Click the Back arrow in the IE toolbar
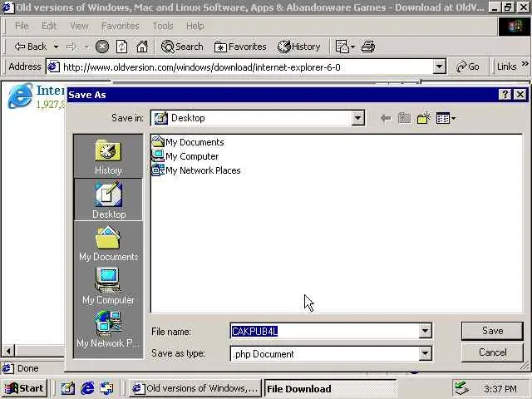The height and width of the screenshot is (399, 532). (x=30, y=47)
